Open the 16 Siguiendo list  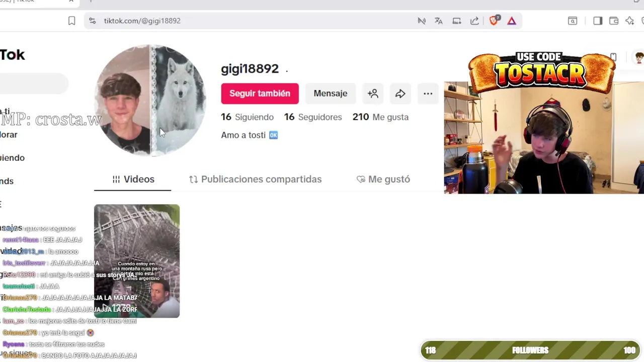click(248, 117)
